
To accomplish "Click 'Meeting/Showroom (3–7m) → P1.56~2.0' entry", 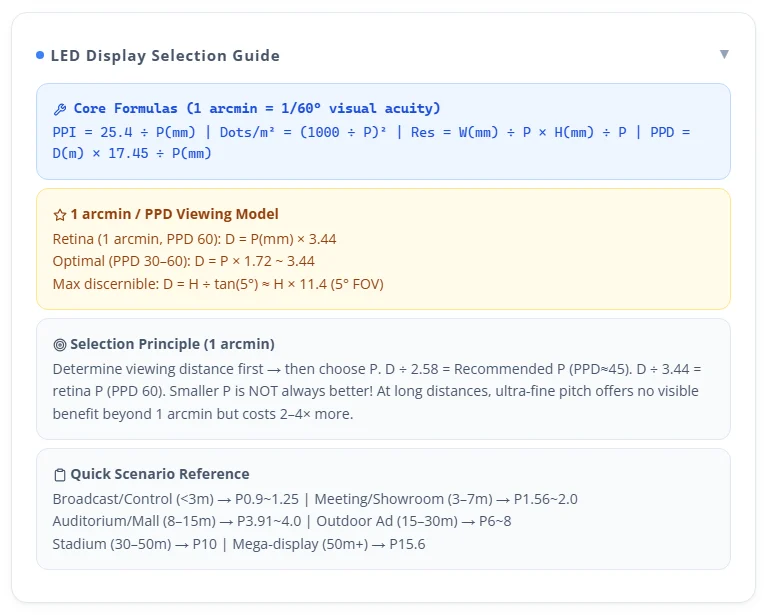I will point(446,499).
